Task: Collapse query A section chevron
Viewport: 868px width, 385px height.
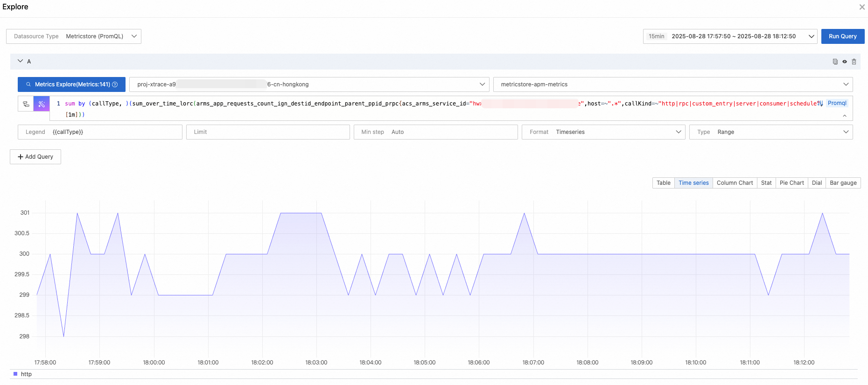Action: tap(20, 61)
